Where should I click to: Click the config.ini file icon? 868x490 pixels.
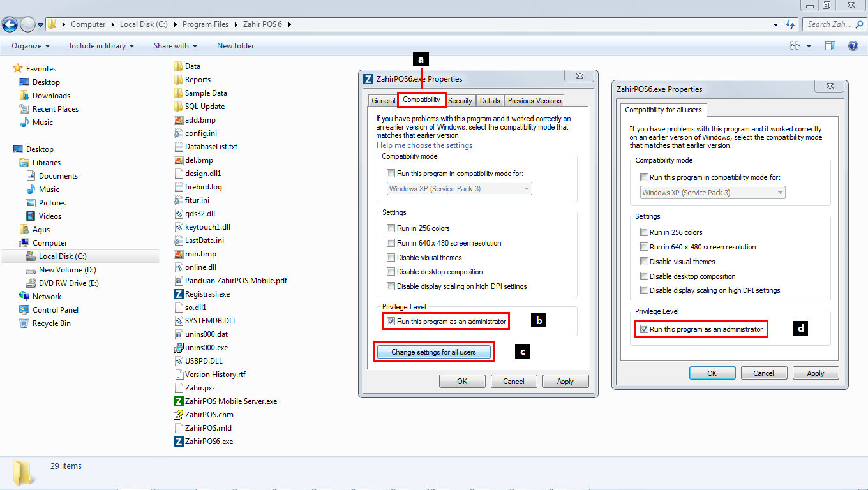click(x=179, y=133)
